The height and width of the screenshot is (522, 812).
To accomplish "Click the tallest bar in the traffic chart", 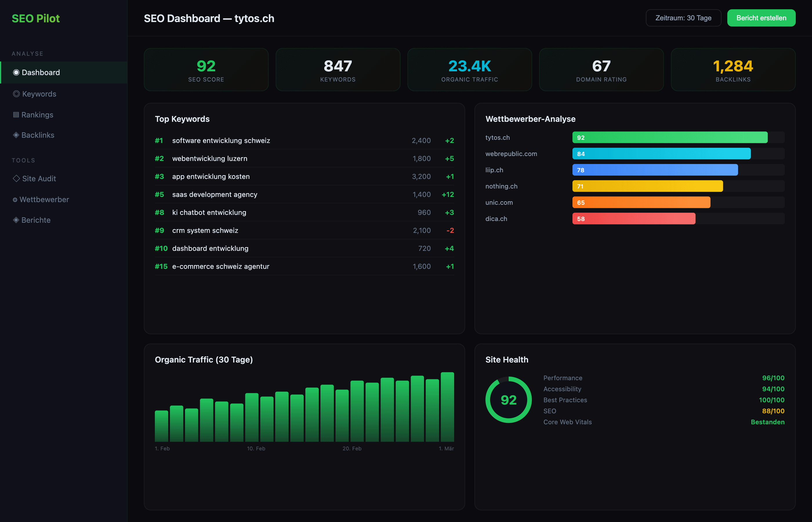I will 447,407.
